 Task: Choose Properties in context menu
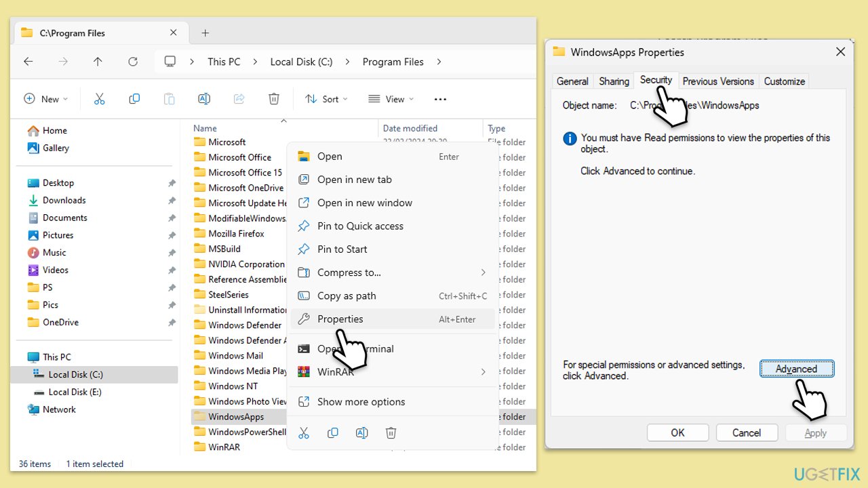coord(393,319)
